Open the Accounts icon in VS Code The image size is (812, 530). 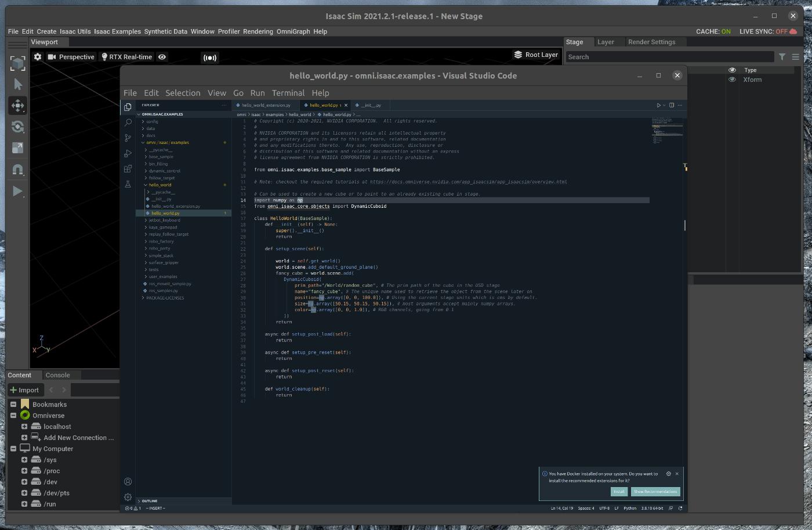pyautogui.click(x=128, y=481)
